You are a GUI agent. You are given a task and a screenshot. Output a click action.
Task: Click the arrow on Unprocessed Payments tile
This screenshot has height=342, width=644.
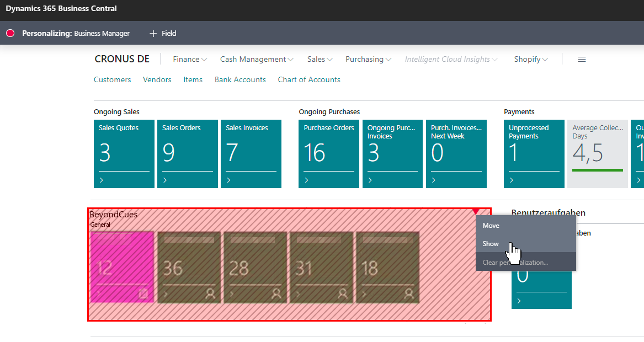(x=512, y=180)
